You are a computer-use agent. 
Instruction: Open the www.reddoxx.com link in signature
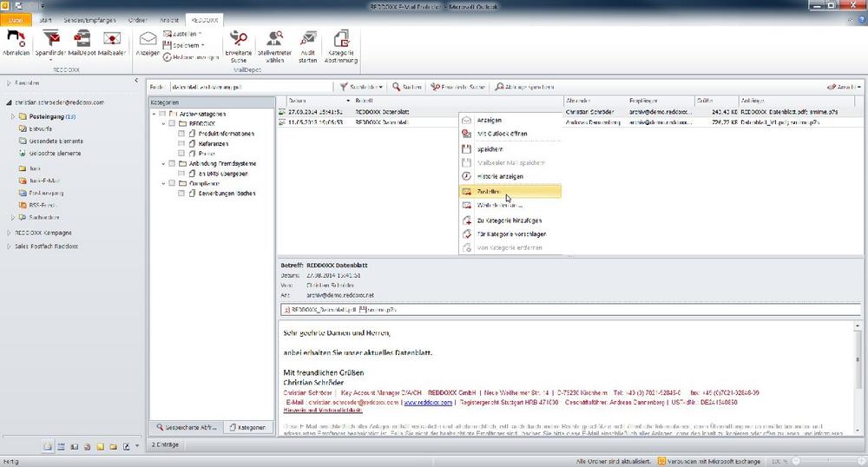428,403
